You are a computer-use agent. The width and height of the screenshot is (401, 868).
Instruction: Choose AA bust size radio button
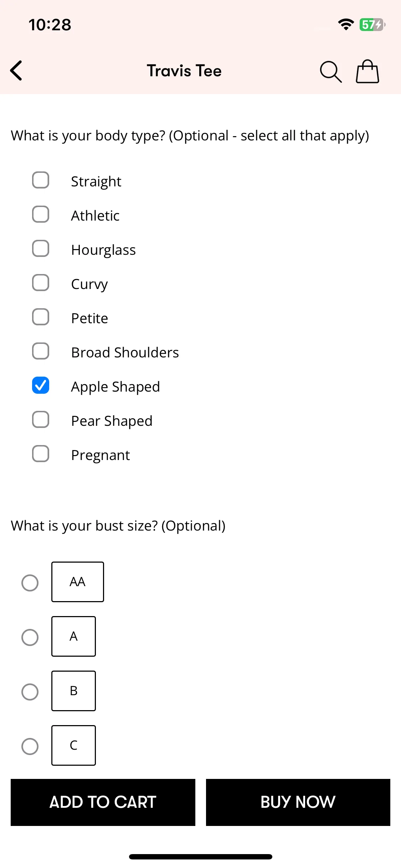coord(30,583)
